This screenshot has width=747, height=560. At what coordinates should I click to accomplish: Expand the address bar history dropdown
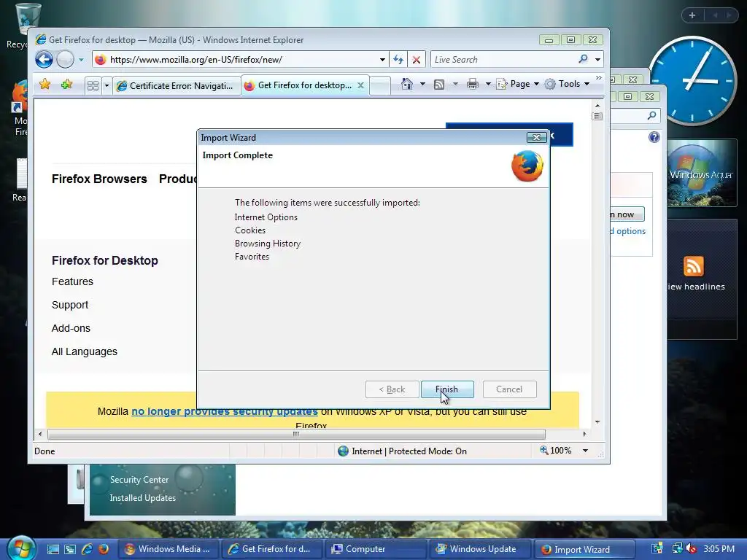coord(382,60)
